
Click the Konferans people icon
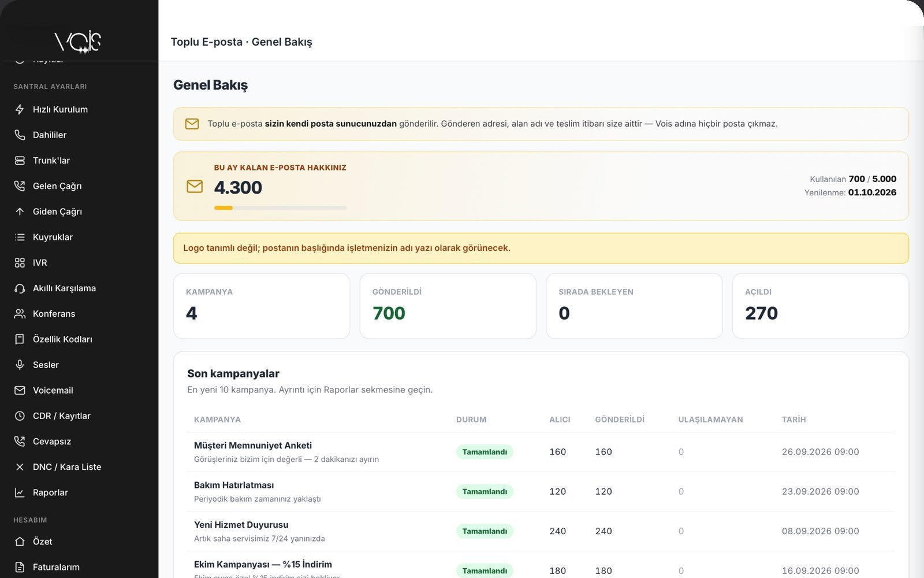[20, 314]
